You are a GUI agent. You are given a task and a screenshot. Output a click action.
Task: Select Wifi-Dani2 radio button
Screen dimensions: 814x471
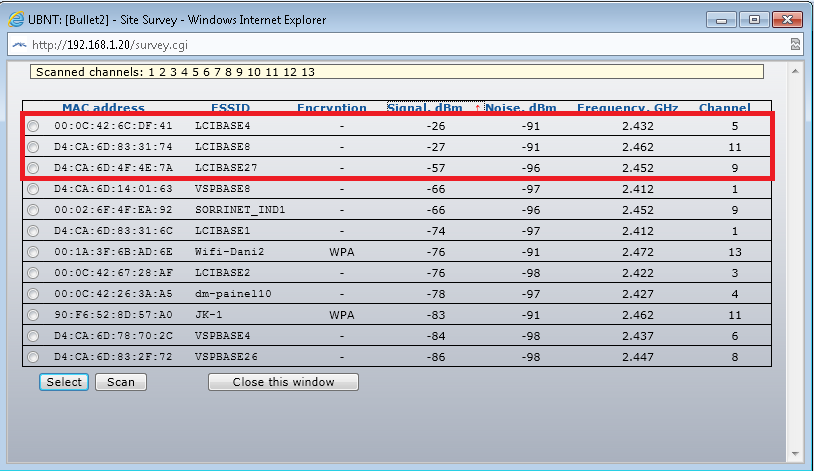[x=33, y=252]
